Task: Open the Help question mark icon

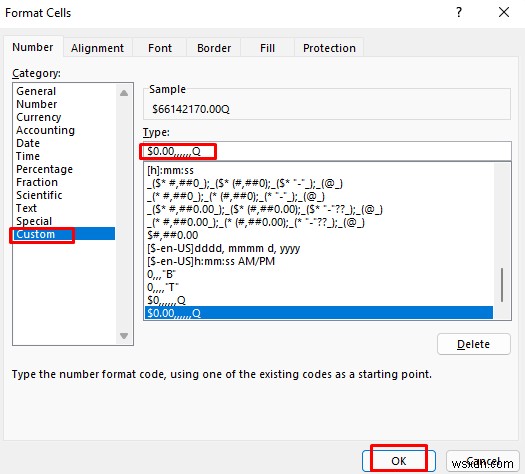Action: pos(459,13)
